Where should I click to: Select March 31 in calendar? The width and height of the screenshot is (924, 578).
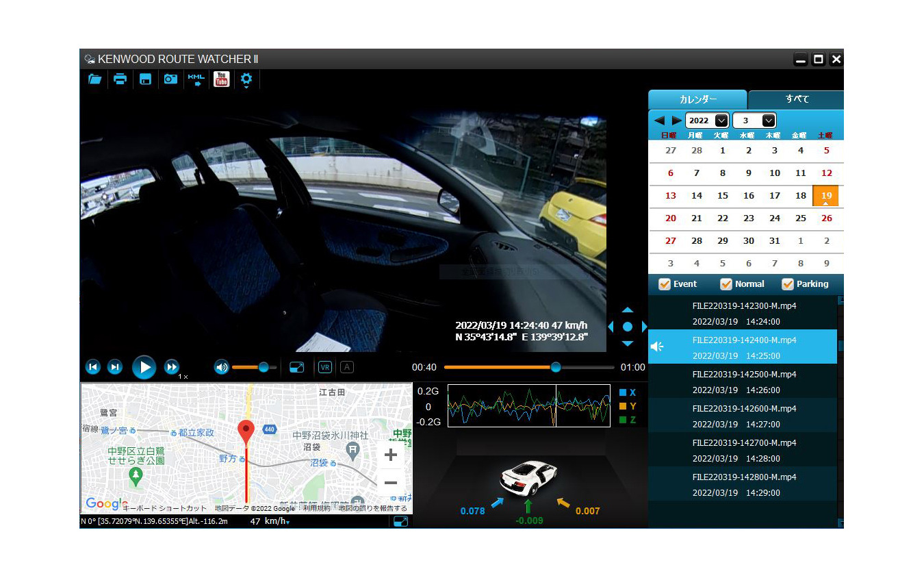point(775,241)
